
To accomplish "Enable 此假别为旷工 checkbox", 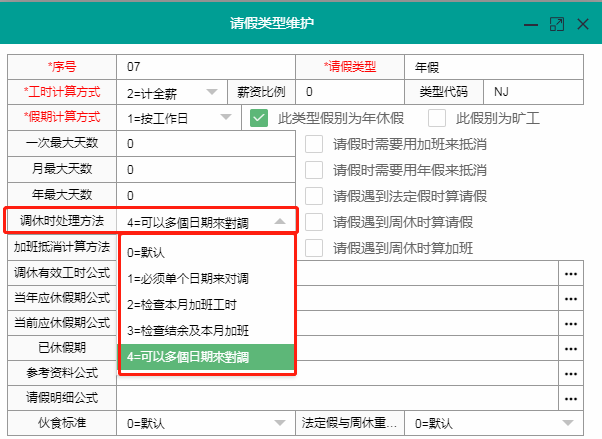I will pyautogui.click(x=436, y=118).
